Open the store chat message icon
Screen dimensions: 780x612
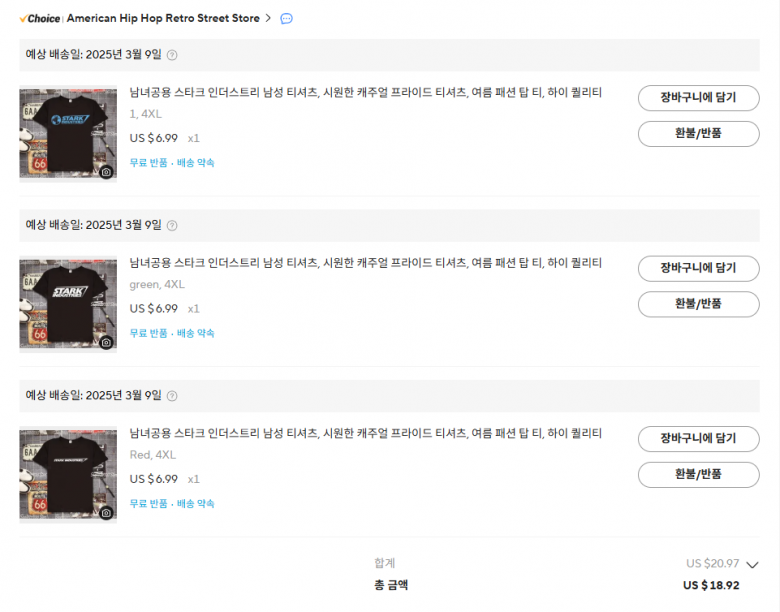[x=286, y=18]
